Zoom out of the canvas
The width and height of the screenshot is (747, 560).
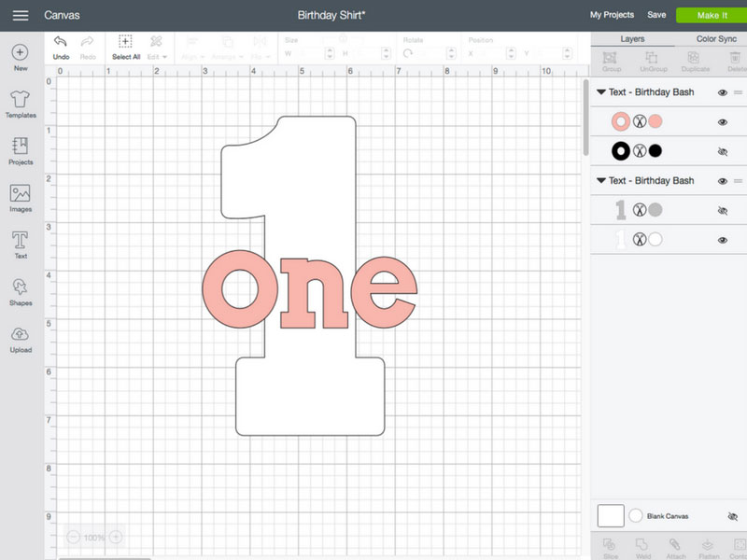click(x=73, y=538)
